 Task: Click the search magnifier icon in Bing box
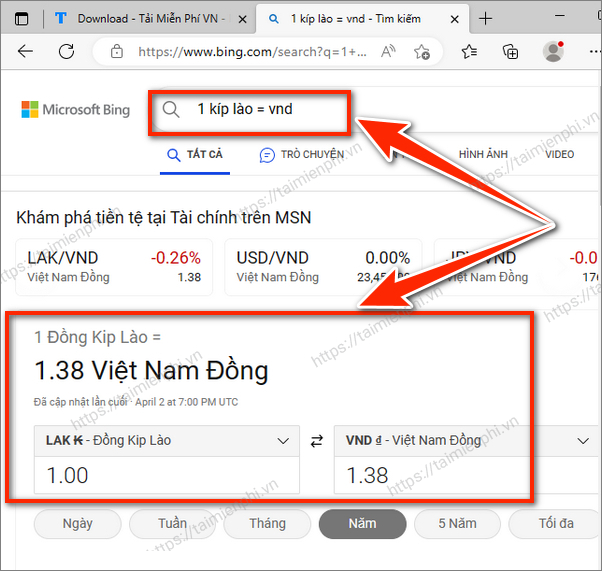[171, 109]
